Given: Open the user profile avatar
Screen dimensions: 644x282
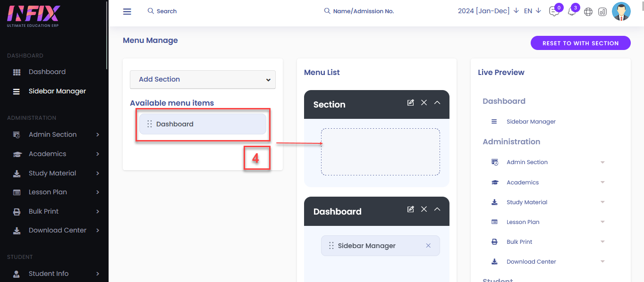Looking at the screenshot, I should tap(621, 11).
